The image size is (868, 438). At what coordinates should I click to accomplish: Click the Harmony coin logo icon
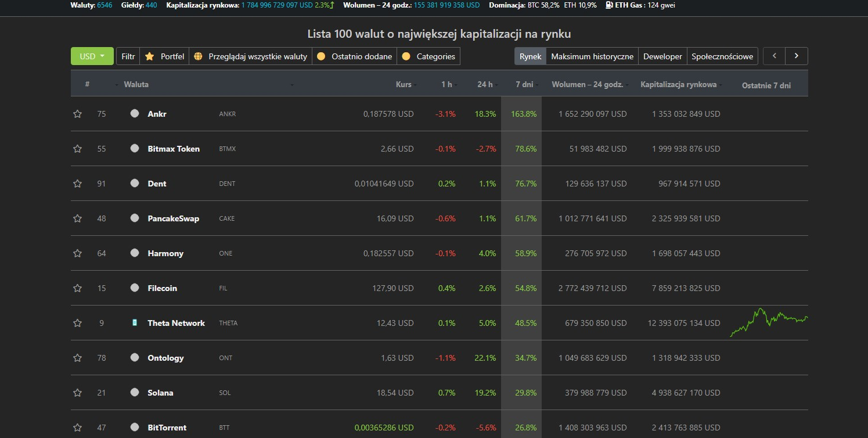pos(135,253)
